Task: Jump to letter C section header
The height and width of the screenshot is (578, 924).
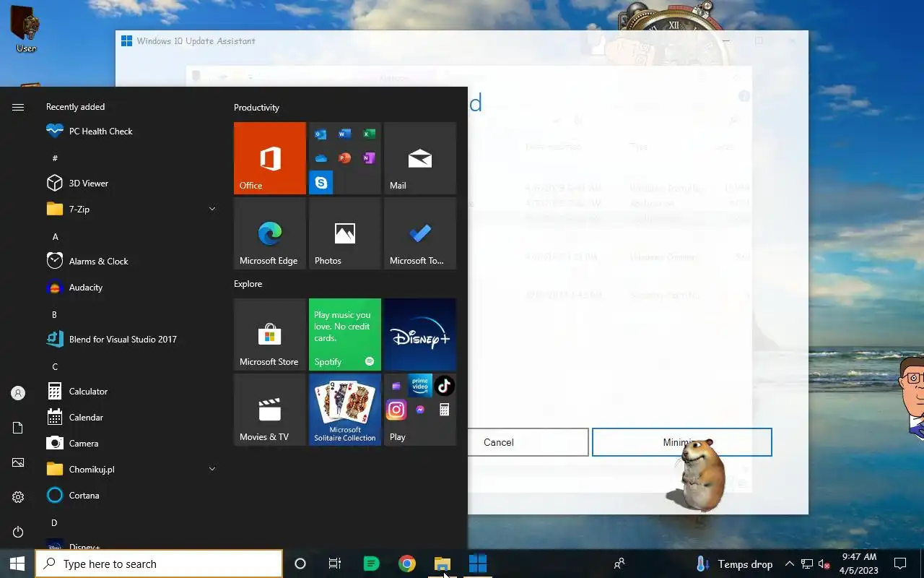Action: (x=55, y=367)
